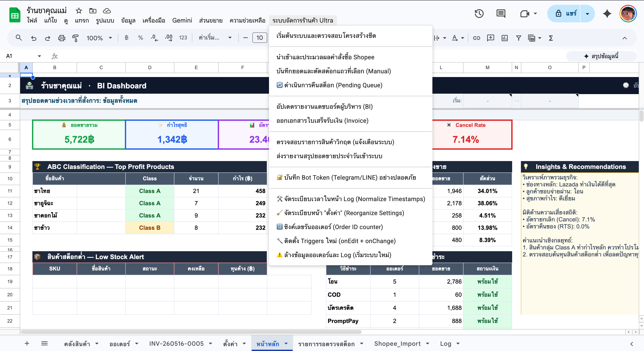Select column D header
Screen dimensions: 644x351
[149, 67]
